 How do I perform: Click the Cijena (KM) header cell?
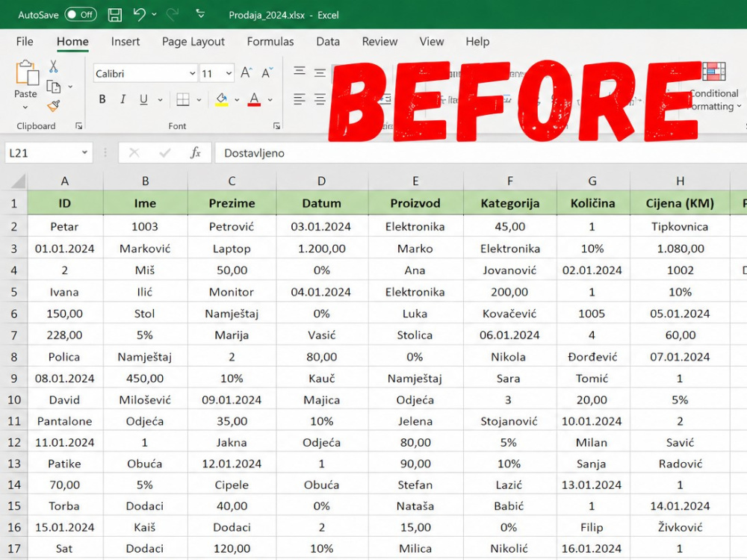pyautogui.click(x=680, y=204)
